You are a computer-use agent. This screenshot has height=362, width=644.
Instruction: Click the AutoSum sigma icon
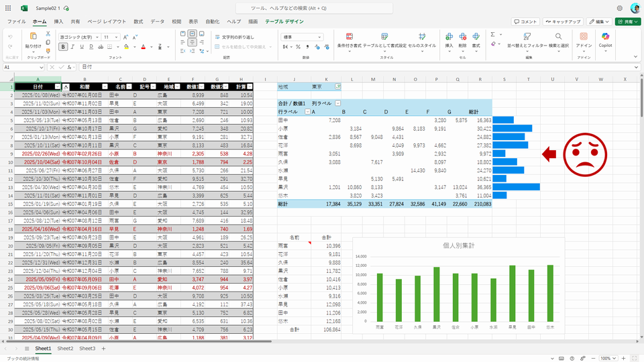(493, 34)
